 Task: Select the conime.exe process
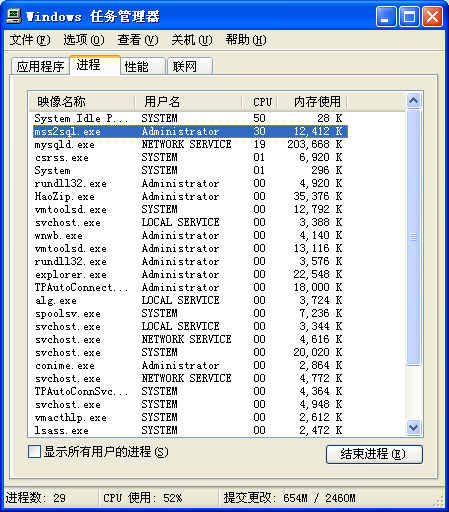coord(190,365)
